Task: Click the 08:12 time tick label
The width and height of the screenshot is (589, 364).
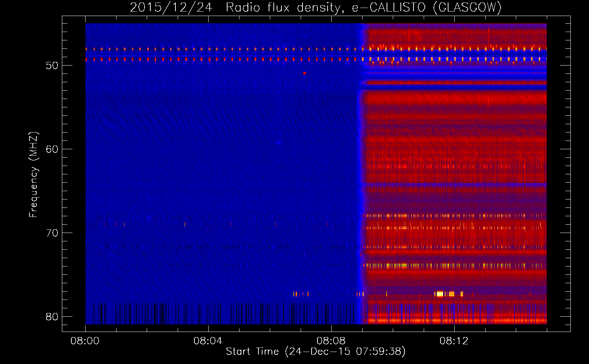Action: pyautogui.click(x=454, y=341)
